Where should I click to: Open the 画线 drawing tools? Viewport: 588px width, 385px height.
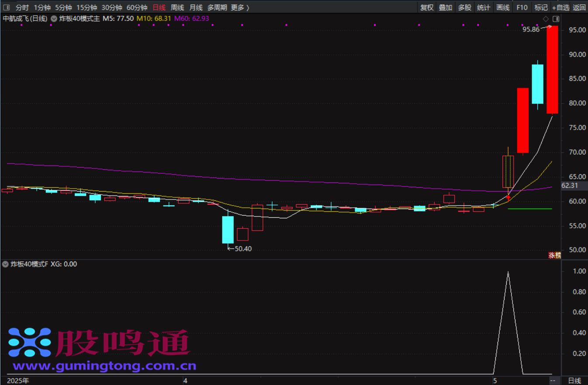pos(503,7)
